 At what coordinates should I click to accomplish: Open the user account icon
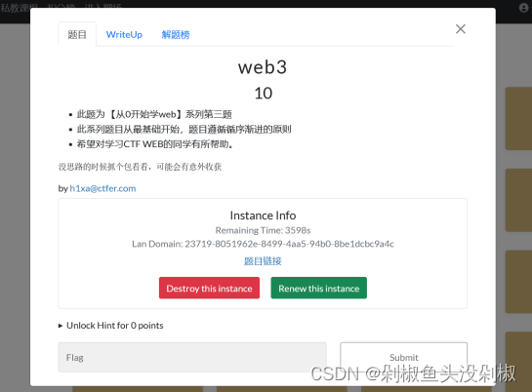(x=524, y=8)
